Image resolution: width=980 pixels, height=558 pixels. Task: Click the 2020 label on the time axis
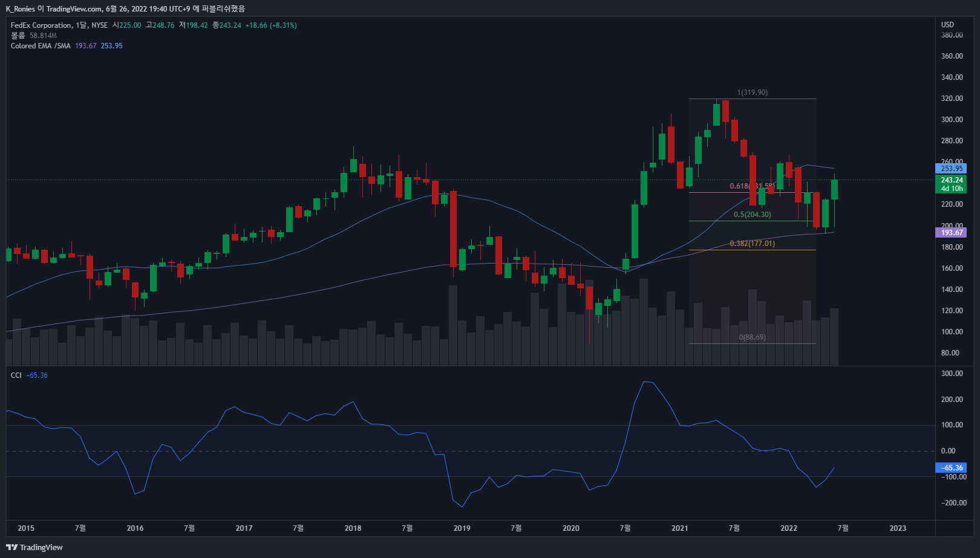tap(570, 528)
